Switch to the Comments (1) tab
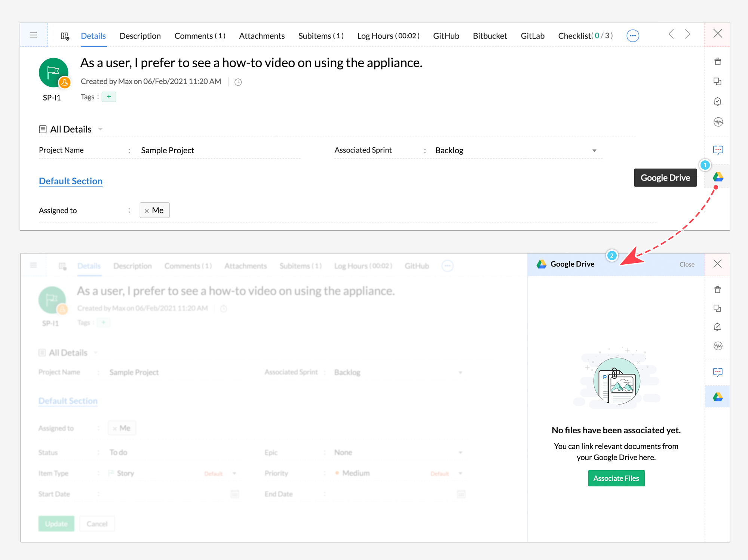The width and height of the screenshot is (748, 560). coord(200,36)
